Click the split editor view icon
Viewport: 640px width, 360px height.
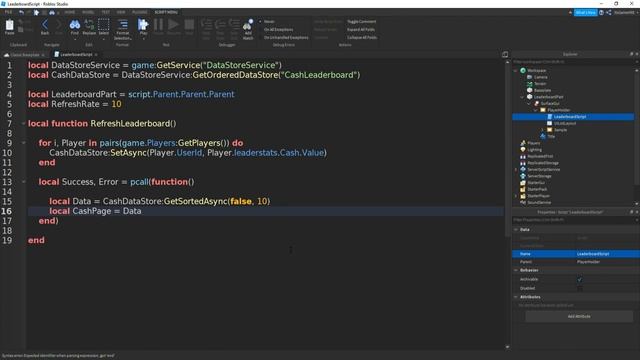coord(505,54)
